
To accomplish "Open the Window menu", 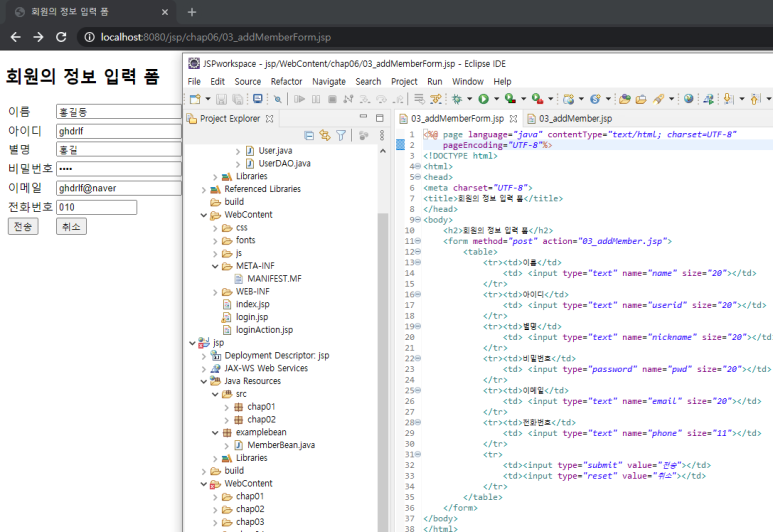I will point(468,81).
